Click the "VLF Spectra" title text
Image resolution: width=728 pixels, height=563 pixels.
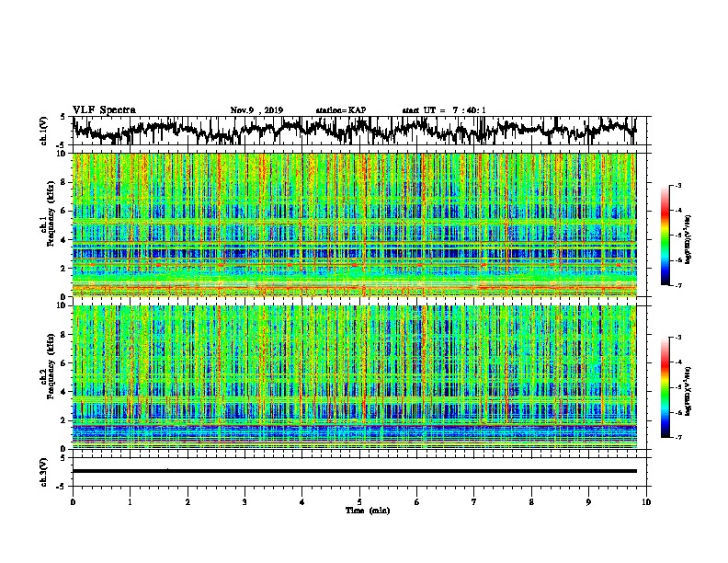tap(104, 109)
